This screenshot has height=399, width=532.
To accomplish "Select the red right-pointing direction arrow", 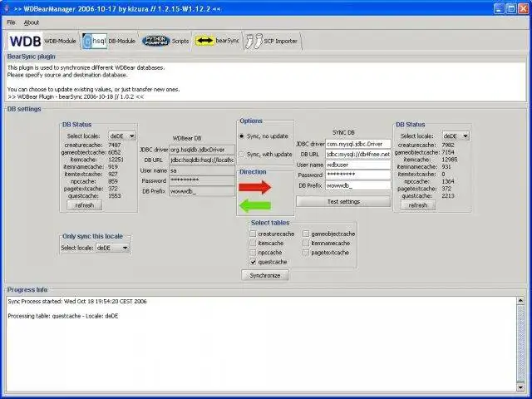I will click(255, 187).
